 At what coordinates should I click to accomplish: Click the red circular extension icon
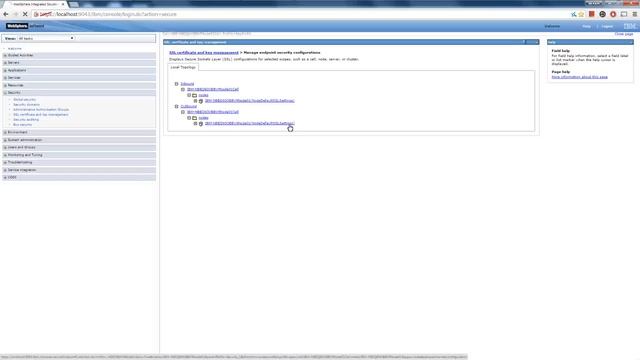613,14
